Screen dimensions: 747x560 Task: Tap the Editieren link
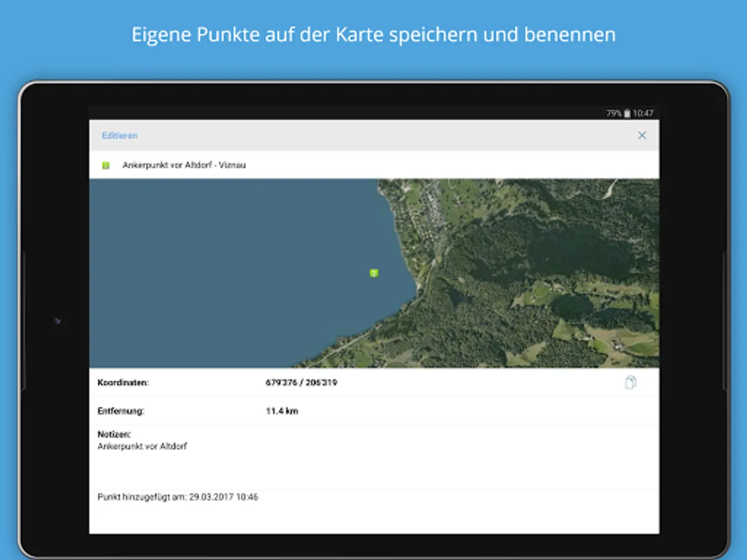[120, 136]
